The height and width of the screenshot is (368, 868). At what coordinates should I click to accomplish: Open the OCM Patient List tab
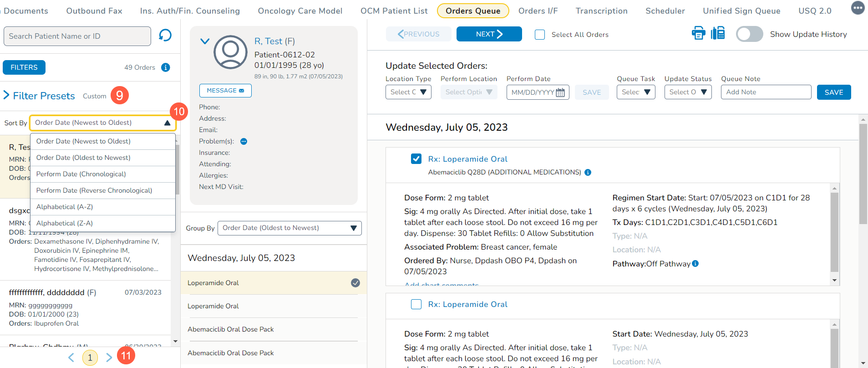tap(394, 11)
